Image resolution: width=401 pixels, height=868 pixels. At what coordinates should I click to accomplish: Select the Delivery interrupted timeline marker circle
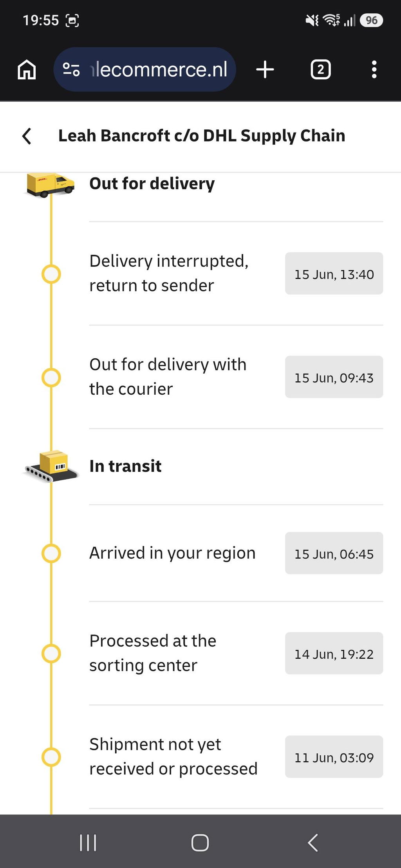51,274
